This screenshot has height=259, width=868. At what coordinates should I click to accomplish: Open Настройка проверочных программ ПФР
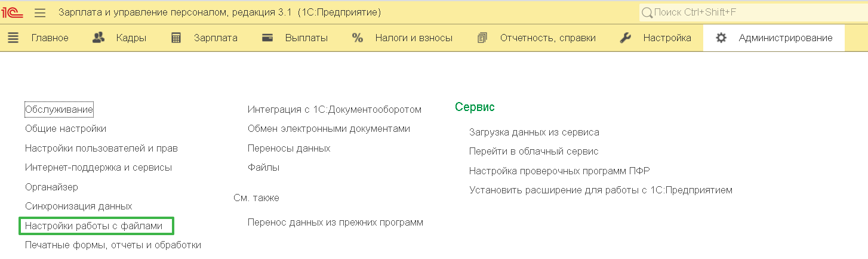(559, 171)
